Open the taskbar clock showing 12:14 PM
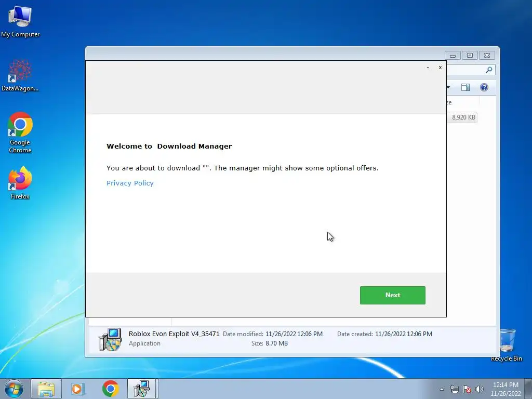The image size is (532, 399). tap(506, 389)
